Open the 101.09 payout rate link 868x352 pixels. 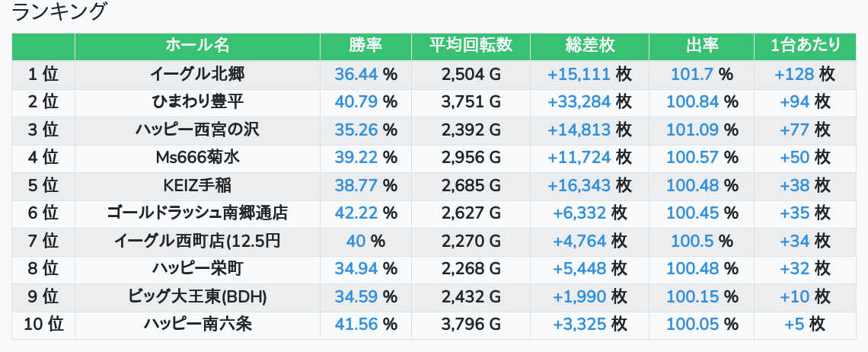(x=693, y=130)
